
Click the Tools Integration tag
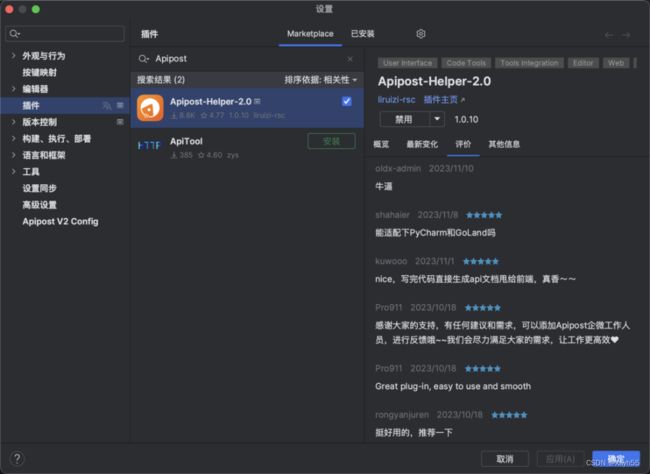pyautogui.click(x=529, y=63)
